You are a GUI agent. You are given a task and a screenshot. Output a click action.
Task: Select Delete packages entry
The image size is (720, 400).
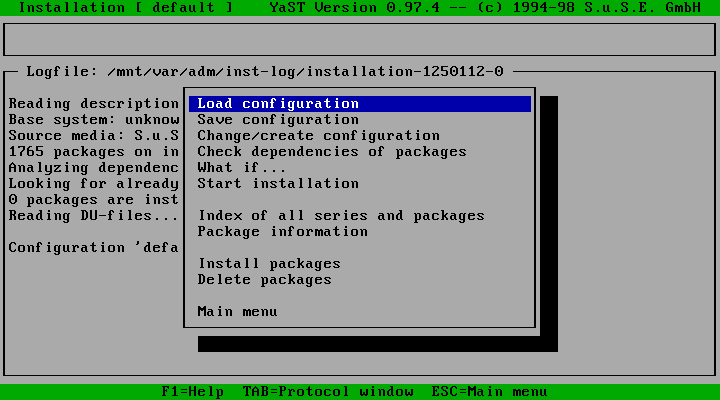coord(264,280)
